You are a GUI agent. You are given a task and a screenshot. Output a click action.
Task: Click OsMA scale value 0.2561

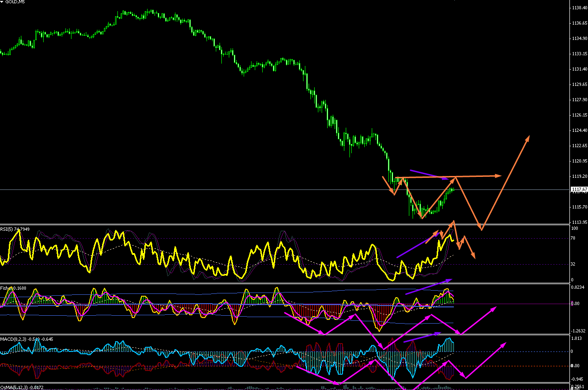[577, 387]
